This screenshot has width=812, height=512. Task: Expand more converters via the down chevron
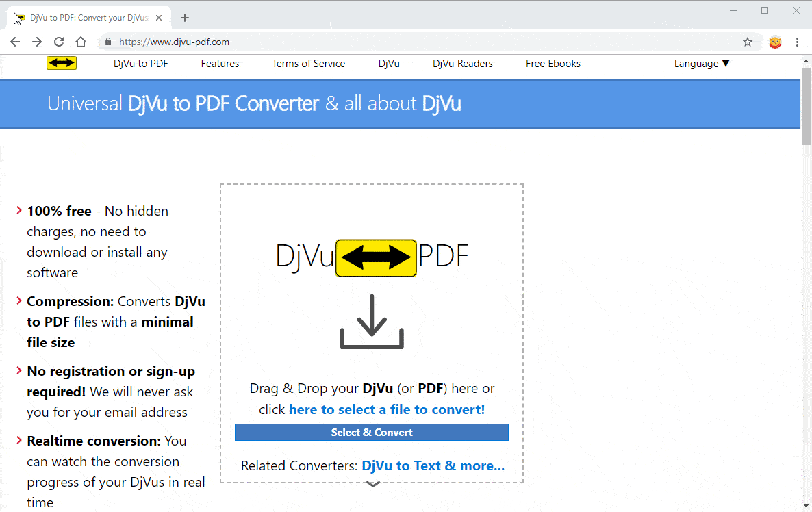[372, 484]
